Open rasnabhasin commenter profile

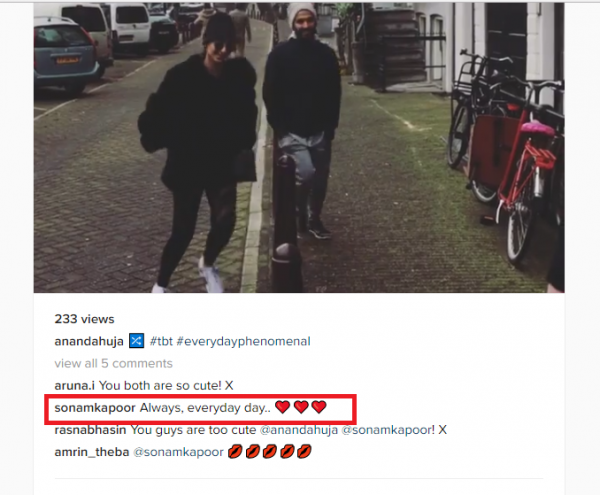click(x=90, y=430)
